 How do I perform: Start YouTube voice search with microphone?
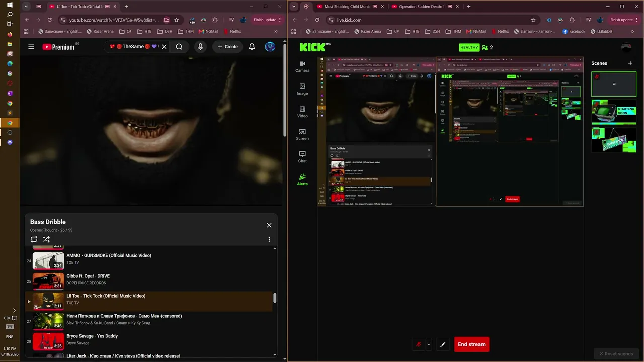tap(200, 47)
